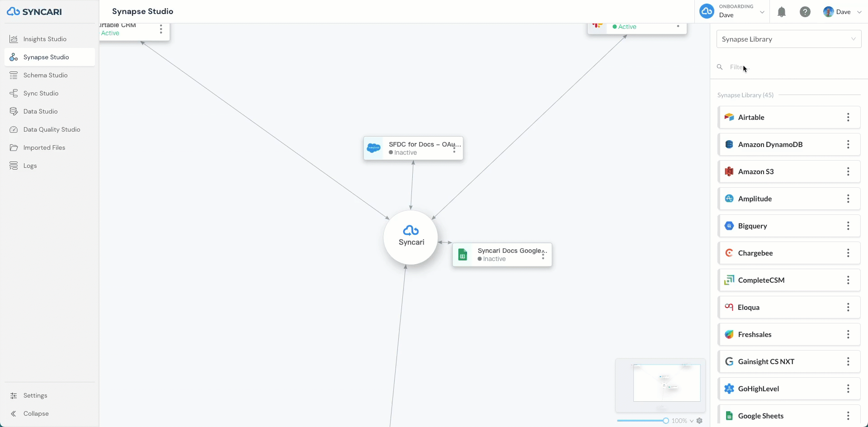The image size is (868, 427).
Task: Click Active status on Airtable CRM node
Action: coord(110,33)
